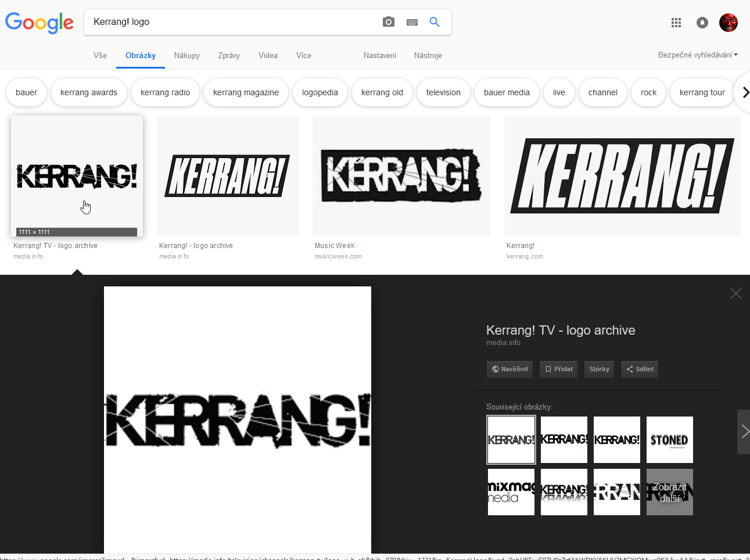Screen dimensions: 750x560
Task: Click 'Kerrang!' kerrang.com result caption
Action: (x=521, y=246)
